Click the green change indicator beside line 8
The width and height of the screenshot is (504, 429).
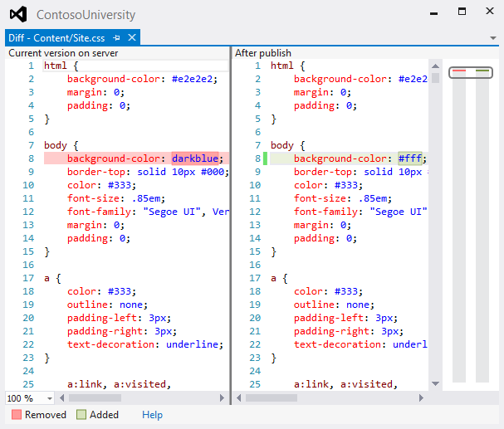(x=266, y=158)
